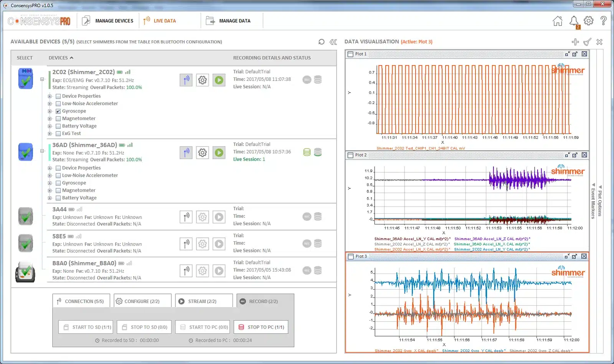The height and width of the screenshot is (364, 614).
Task: Expand 36AD Gyroscope tree node
Action: 50,183
